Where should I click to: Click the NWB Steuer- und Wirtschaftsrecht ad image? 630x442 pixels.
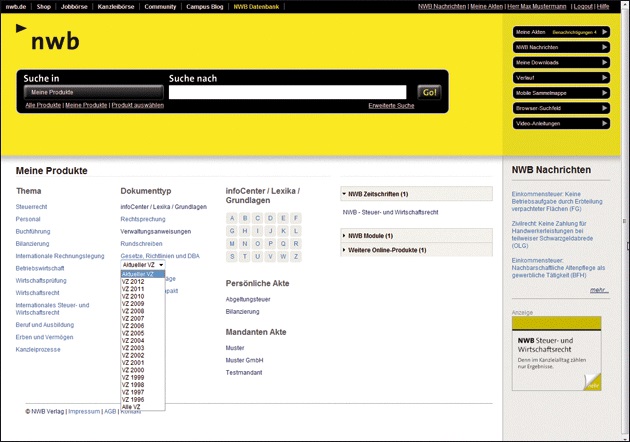pyautogui.click(x=557, y=353)
